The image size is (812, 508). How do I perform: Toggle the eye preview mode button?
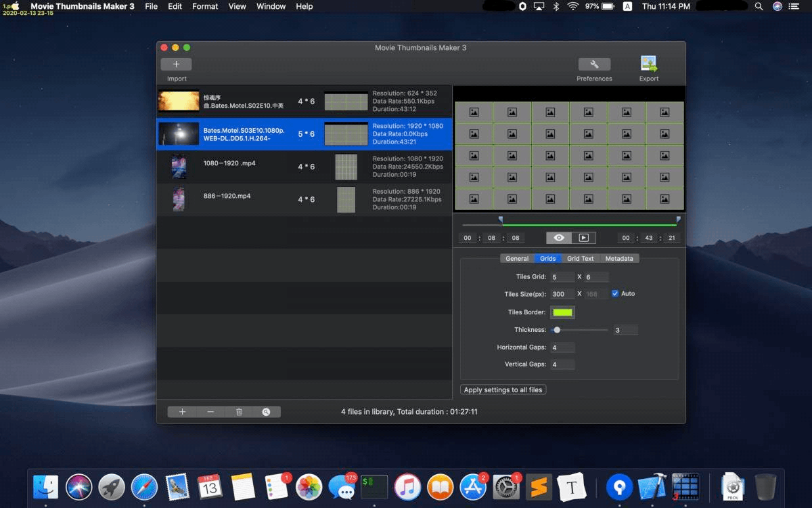[559, 238]
